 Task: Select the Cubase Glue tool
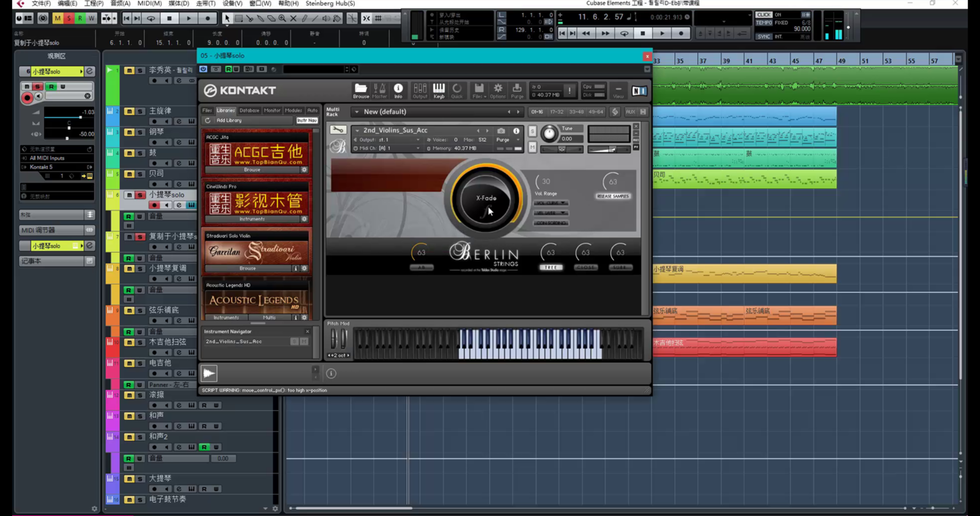tap(260, 18)
